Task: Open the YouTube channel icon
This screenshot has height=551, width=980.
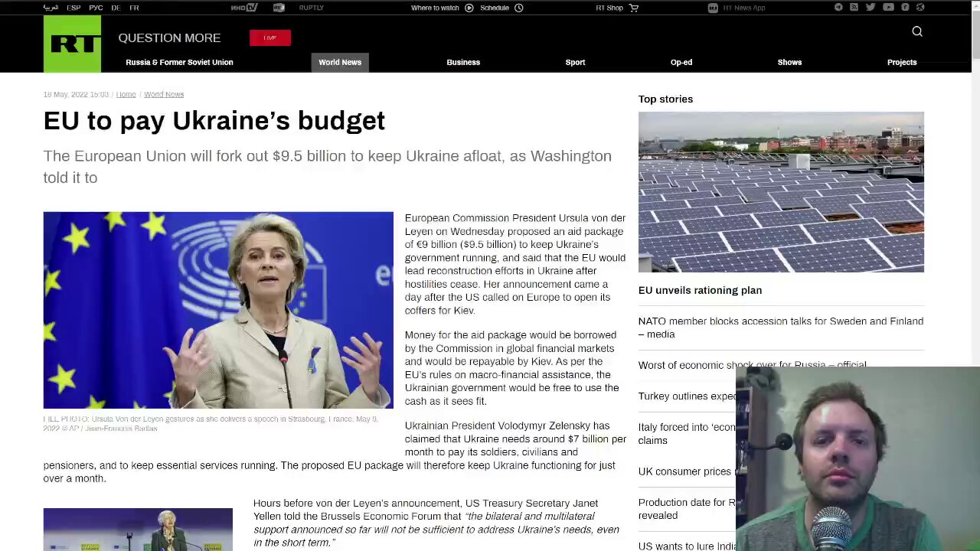Action: point(888,8)
